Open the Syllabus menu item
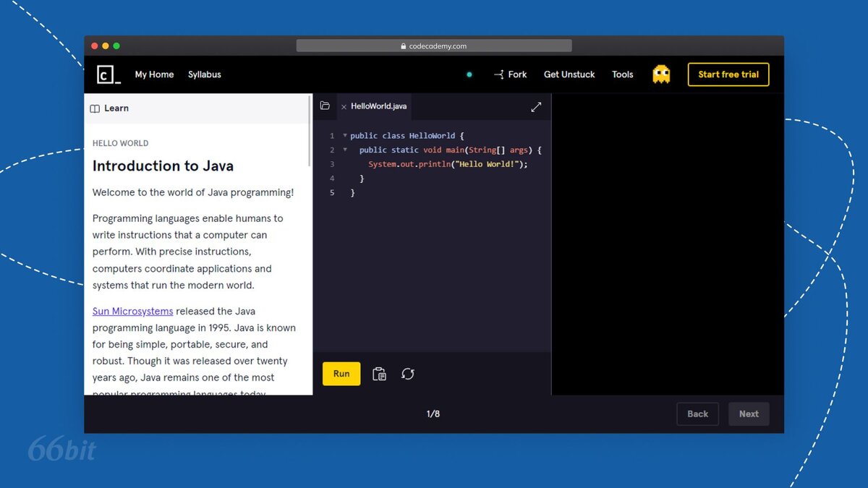The height and width of the screenshot is (488, 868). tap(205, 74)
